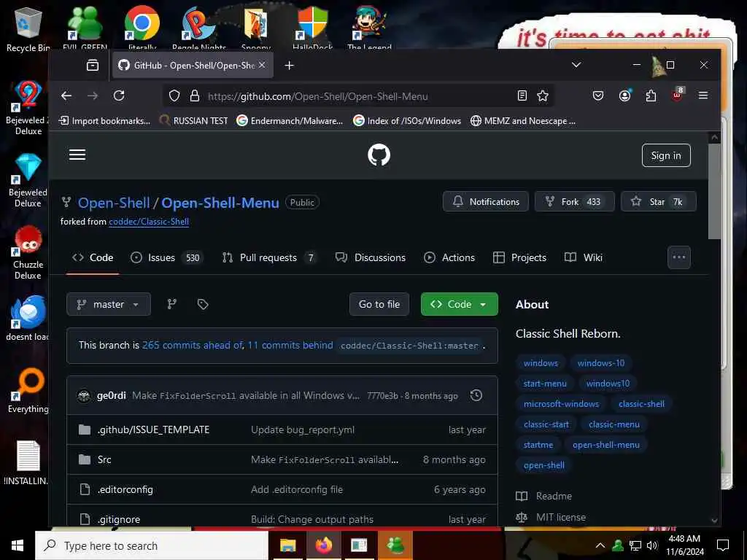747x560 pixels.
Task: Bookmark this page with the star
Action: coord(543,96)
